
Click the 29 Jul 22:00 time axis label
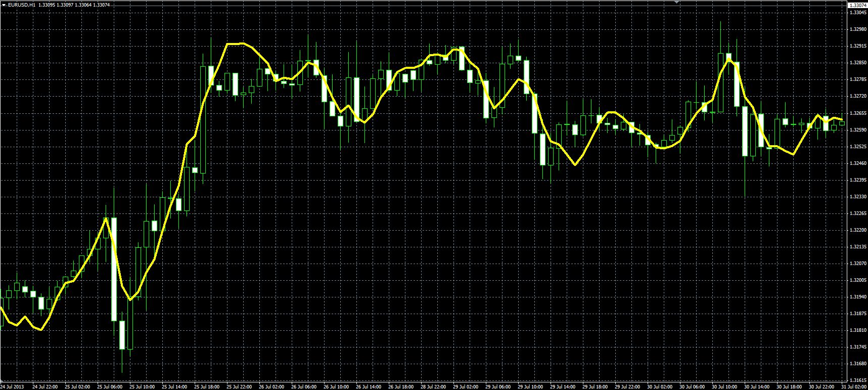[627, 387]
